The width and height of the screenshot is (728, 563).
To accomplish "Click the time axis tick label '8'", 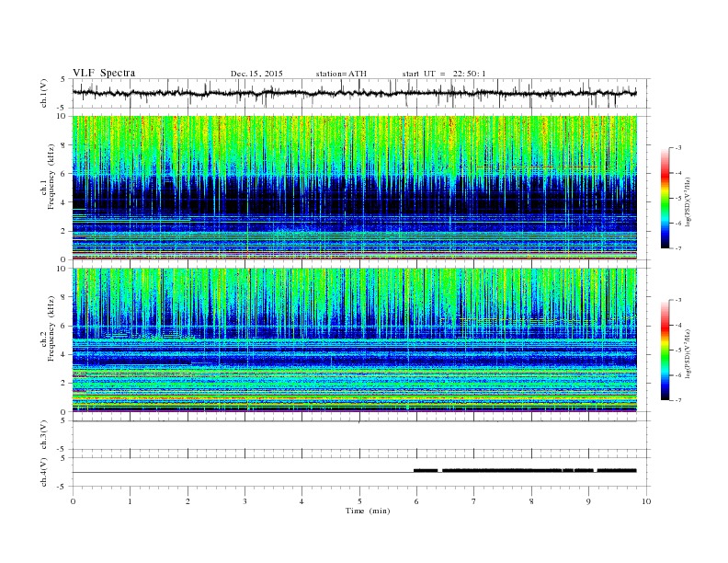I will (x=531, y=501).
